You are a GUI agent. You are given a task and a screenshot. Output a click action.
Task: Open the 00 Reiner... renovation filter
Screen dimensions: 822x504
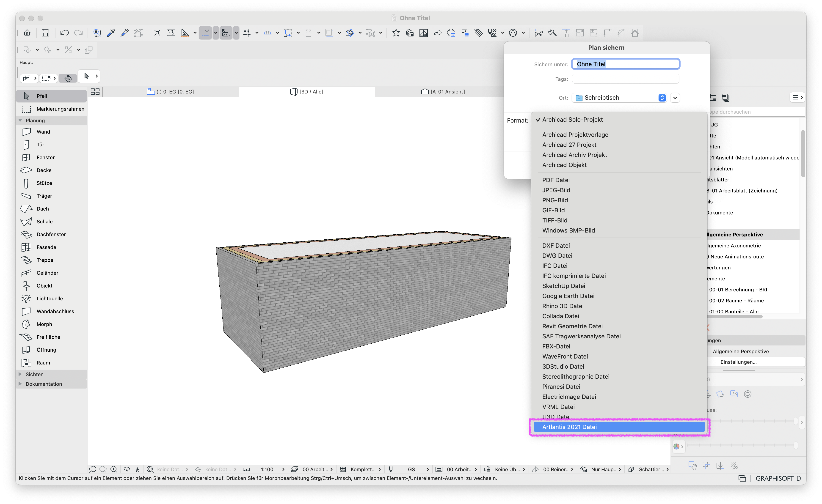tap(553, 469)
